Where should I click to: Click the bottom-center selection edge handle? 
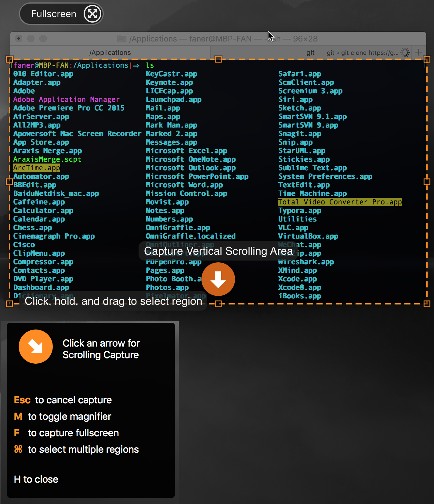coord(218,304)
